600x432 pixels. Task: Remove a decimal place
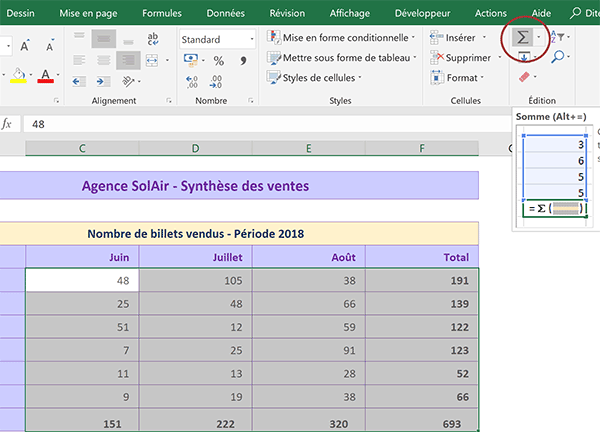(x=216, y=82)
